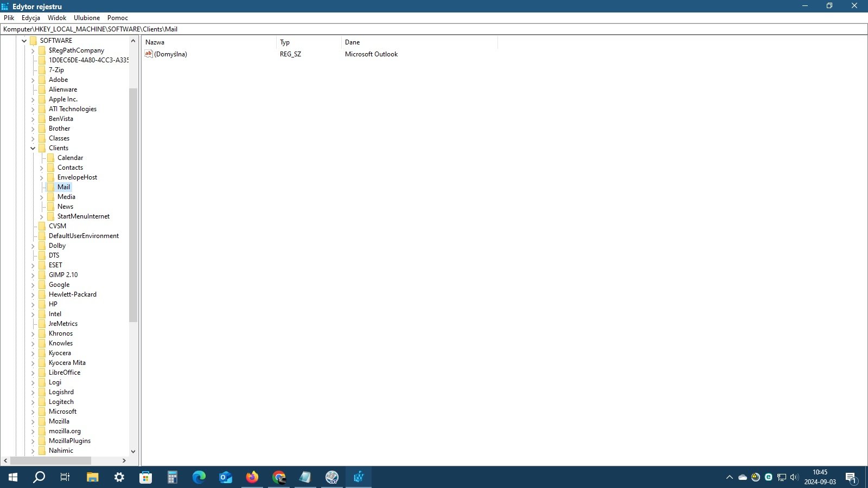
Task: Click the Microsoft Store taskbar icon
Action: coord(145,477)
